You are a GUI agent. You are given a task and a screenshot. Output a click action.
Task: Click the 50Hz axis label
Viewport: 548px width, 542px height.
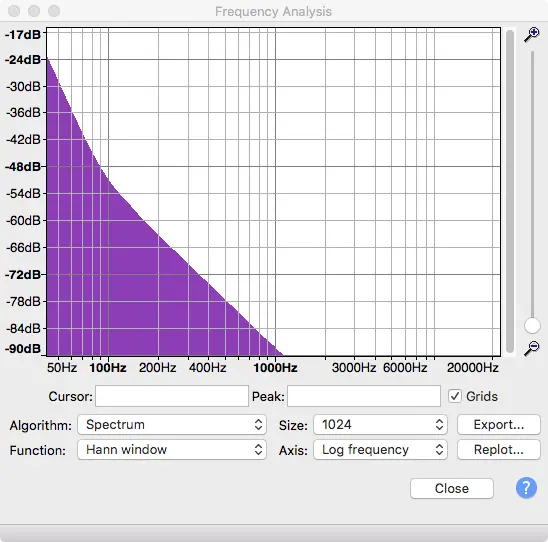62,368
